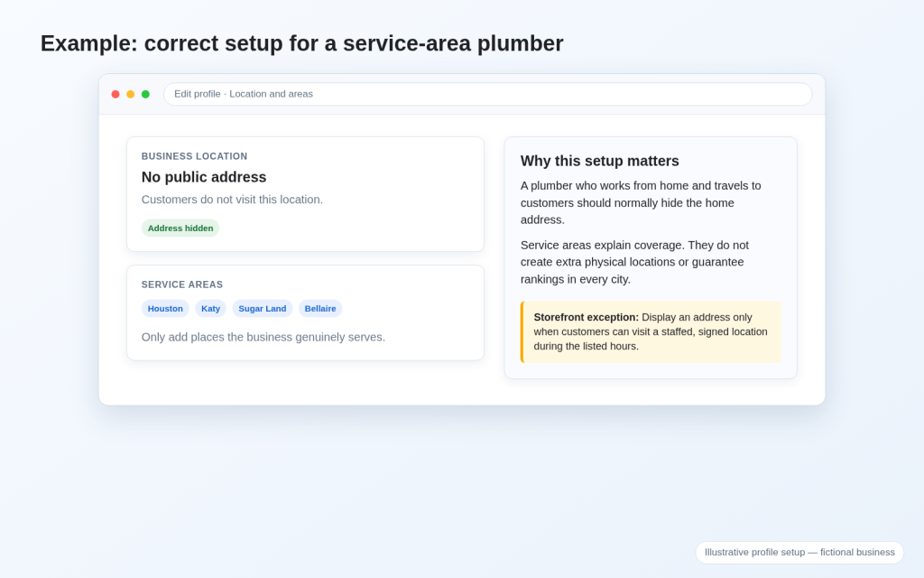Click the 'Edit profile · Location and areas' bar
Screen dimensions: 924x578
(487, 94)
